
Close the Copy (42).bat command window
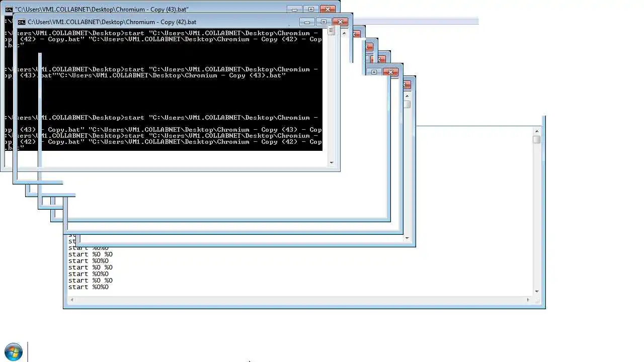coord(341,22)
